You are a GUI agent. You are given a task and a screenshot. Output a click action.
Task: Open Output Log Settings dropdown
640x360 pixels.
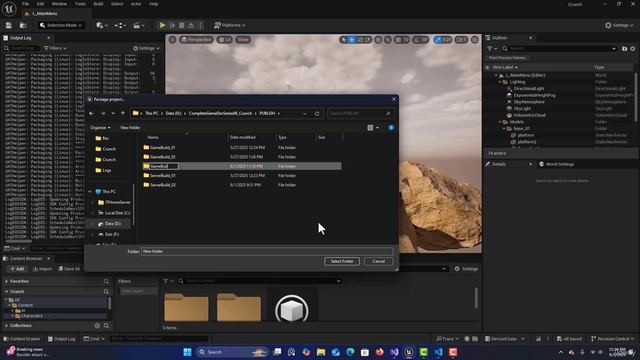coord(146,48)
